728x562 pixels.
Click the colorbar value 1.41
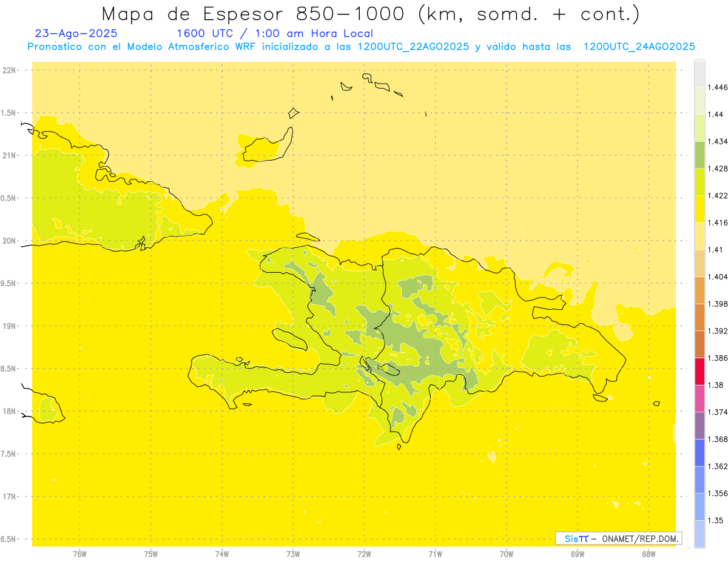[716, 250]
